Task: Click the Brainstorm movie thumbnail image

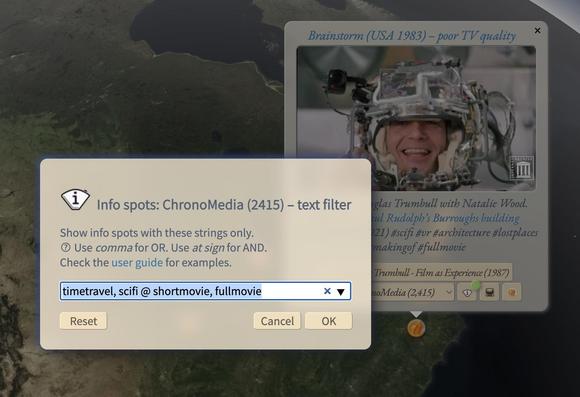Action: [416, 118]
